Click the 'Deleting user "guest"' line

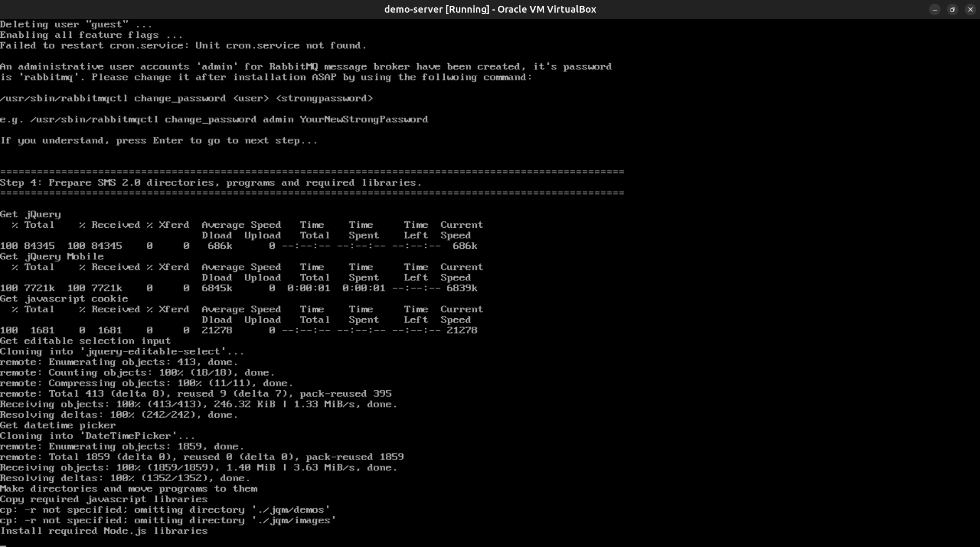pos(76,25)
